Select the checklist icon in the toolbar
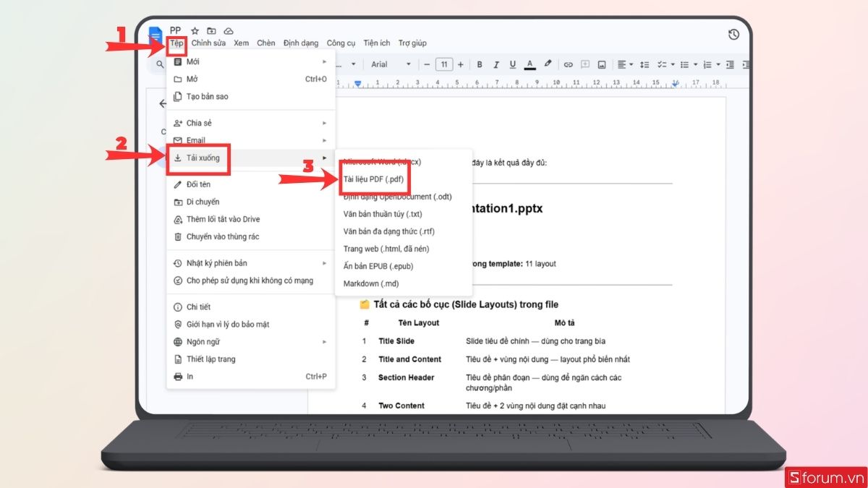The width and height of the screenshot is (868, 488). click(663, 64)
